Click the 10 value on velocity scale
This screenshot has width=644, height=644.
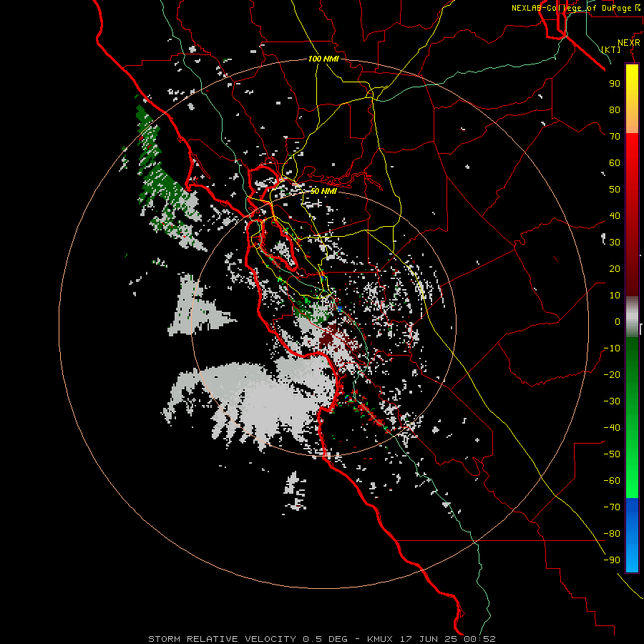click(615, 296)
